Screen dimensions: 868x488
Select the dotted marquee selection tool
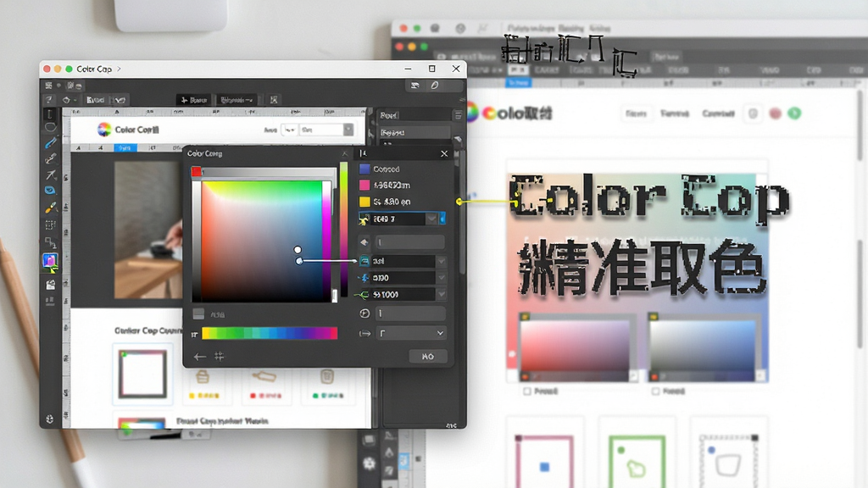pyautogui.click(x=50, y=225)
